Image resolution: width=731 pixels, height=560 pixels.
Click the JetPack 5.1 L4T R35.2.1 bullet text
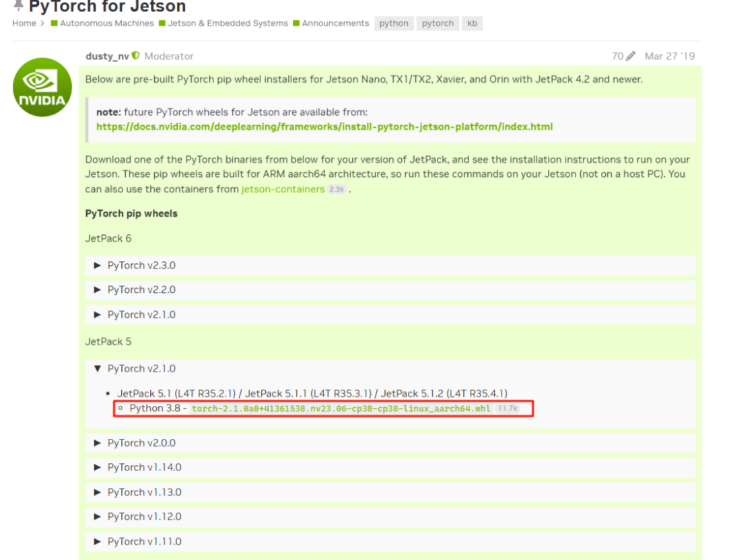[312, 394]
